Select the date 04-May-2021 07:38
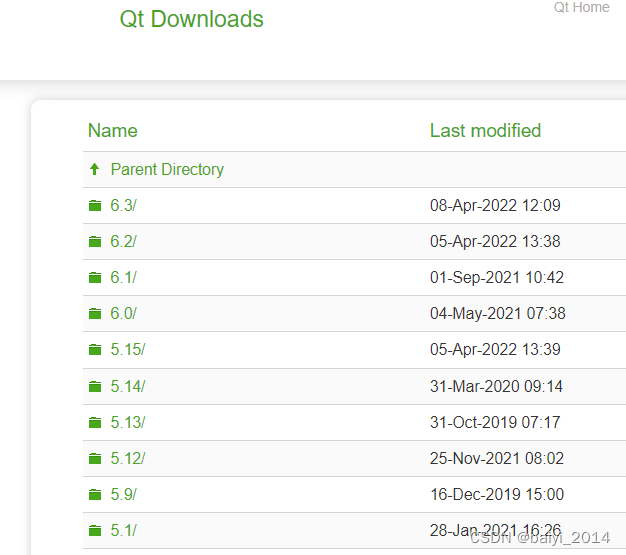Screen dimensions: 626x555 point(497,313)
